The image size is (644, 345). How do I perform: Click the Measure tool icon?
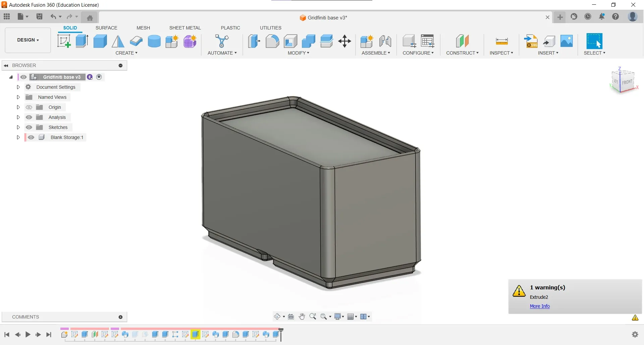[x=501, y=41]
